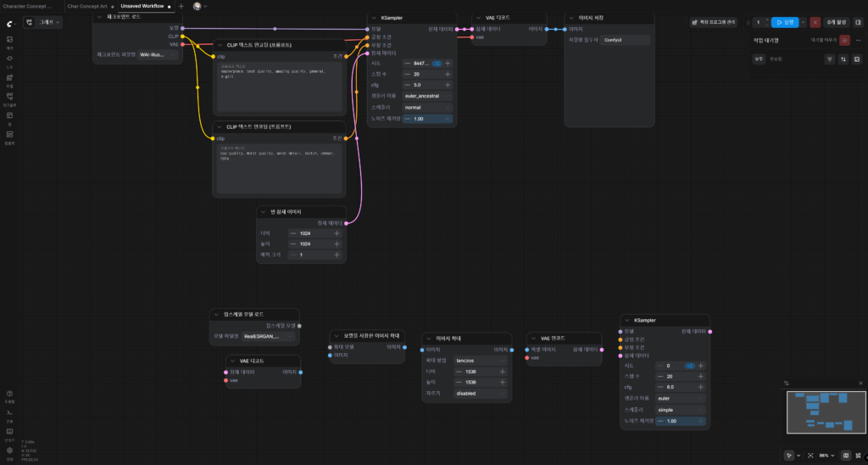Open the extension manager button
Viewport: 868px width, 465px height.
pos(714,22)
